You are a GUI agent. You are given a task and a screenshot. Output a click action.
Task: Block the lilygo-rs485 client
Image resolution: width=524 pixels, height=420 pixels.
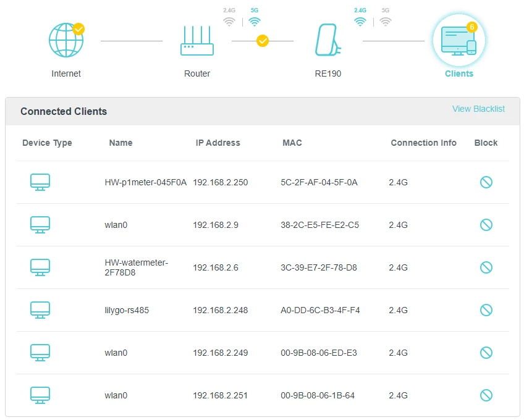click(x=486, y=310)
